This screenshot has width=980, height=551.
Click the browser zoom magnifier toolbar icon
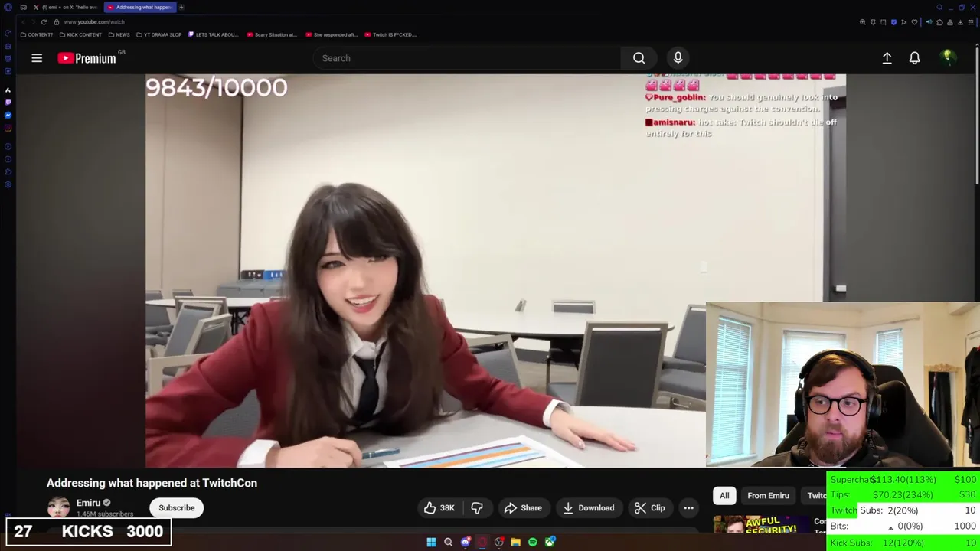pyautogui.click(x=863, y=22)
